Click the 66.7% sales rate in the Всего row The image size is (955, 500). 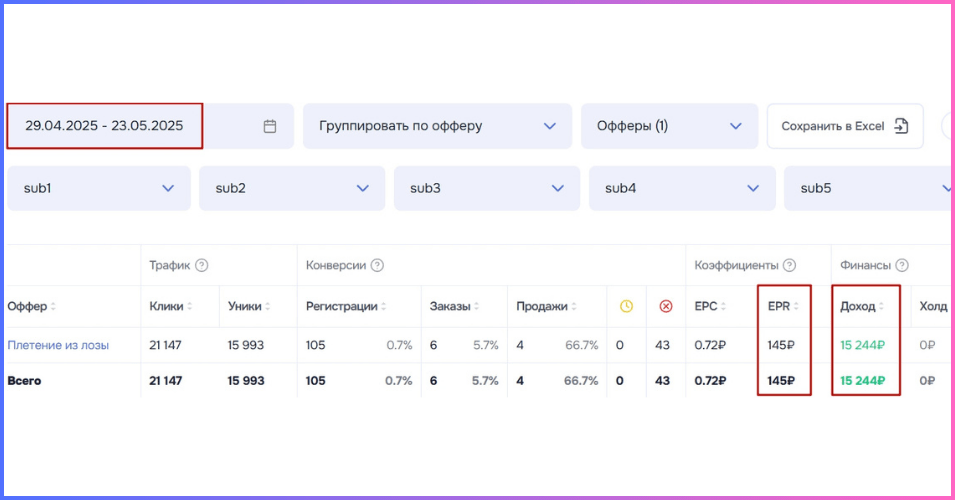pos(582,381)
